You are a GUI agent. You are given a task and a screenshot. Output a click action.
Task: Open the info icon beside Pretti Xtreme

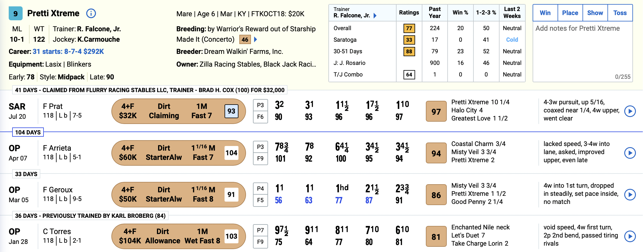(x=91, y=13)
